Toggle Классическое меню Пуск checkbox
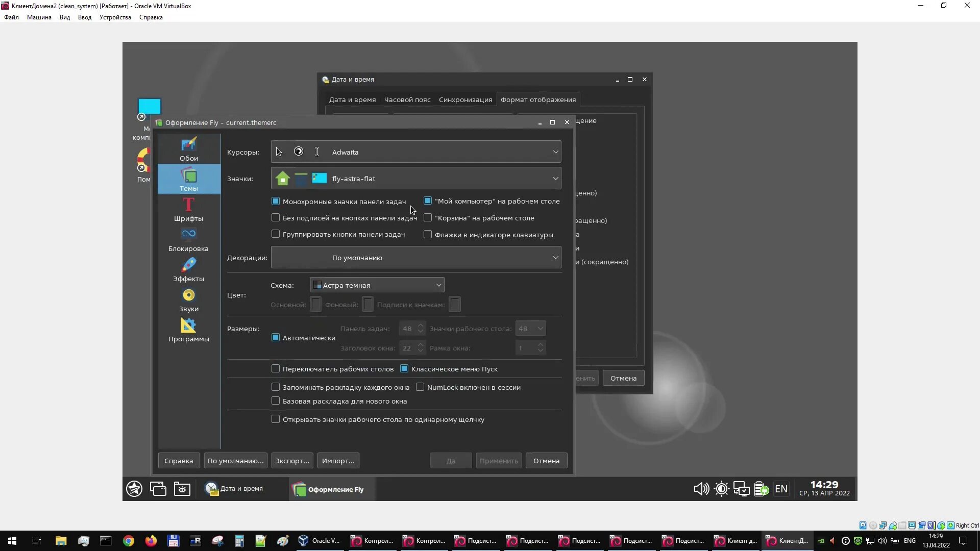 pos(404,368)
